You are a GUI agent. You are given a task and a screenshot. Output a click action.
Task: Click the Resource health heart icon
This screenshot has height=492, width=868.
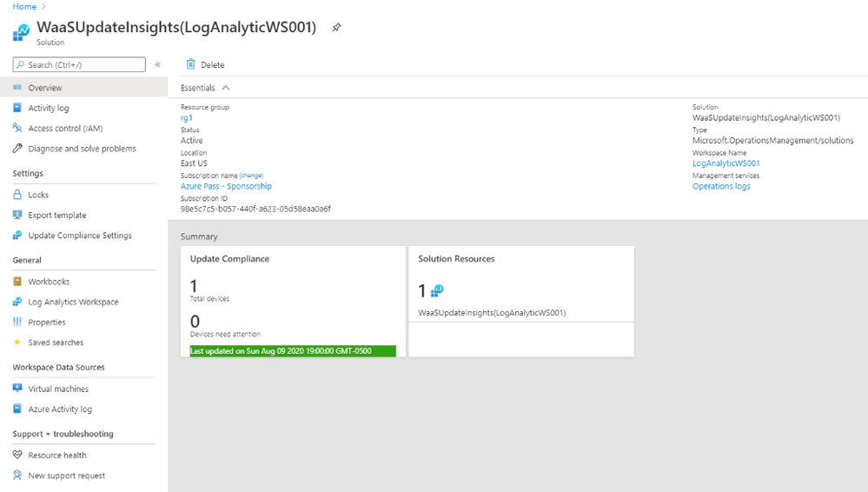click(17, 455)
